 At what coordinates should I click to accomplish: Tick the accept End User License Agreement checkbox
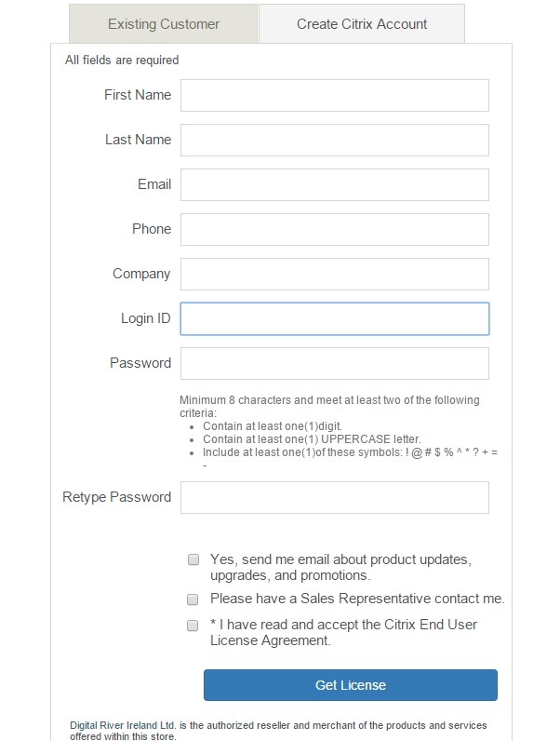pyautogui.click(x=193, y=625)
